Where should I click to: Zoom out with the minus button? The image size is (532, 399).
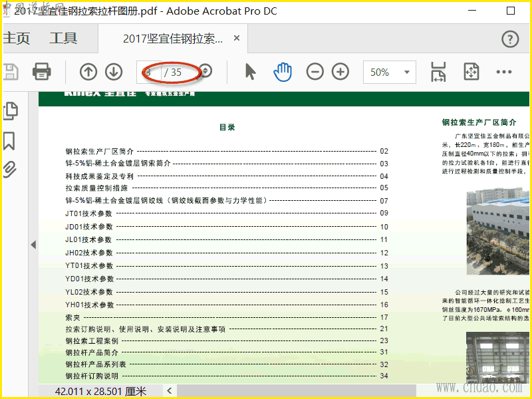pos(315,72)
